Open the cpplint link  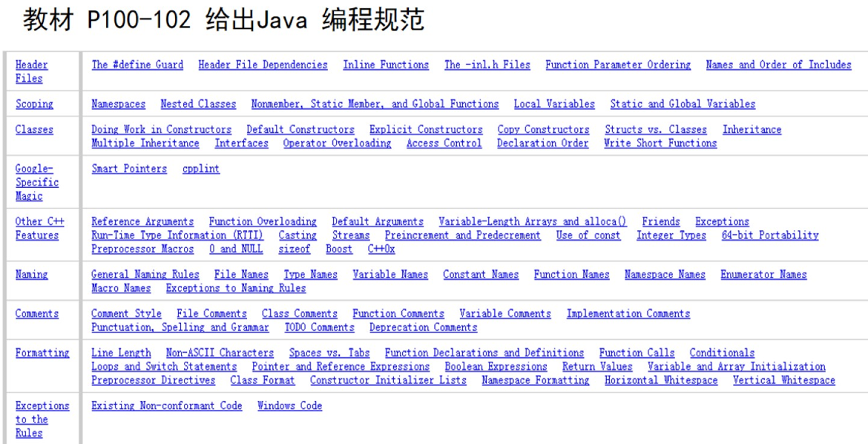pos(201,169)
